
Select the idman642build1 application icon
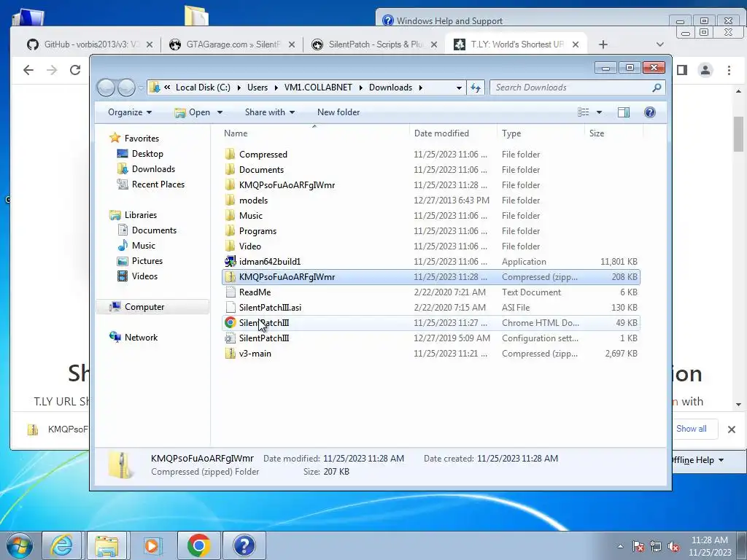(230, 262)
